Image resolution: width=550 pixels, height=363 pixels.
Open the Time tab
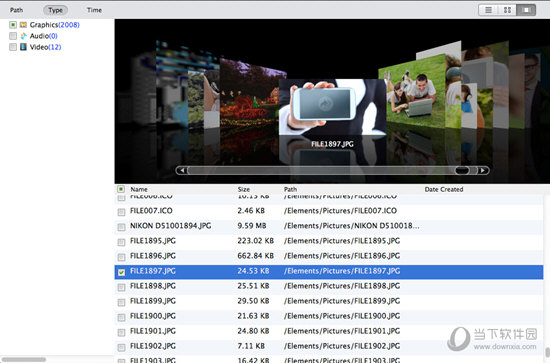[x=94, y=10]
